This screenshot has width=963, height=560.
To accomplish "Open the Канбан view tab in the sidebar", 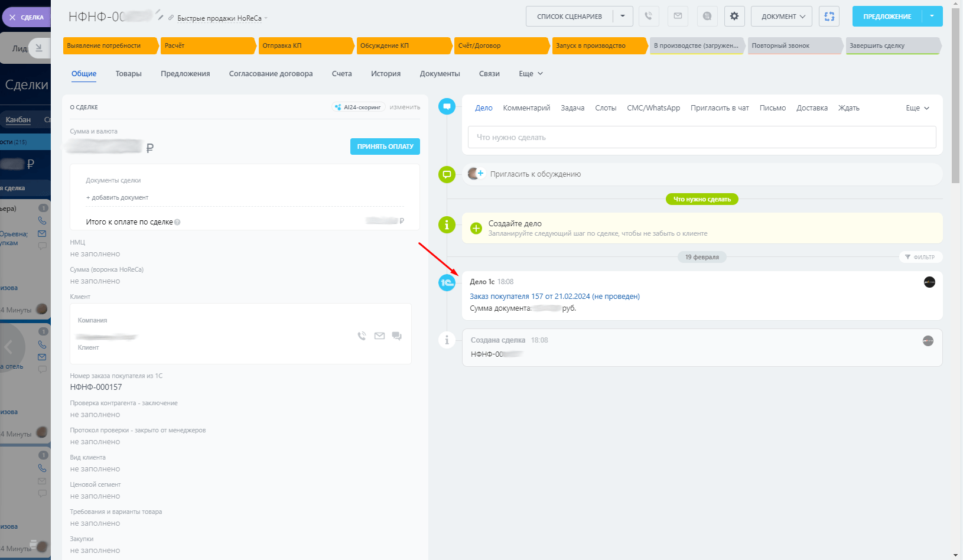I will pos(18,120).
